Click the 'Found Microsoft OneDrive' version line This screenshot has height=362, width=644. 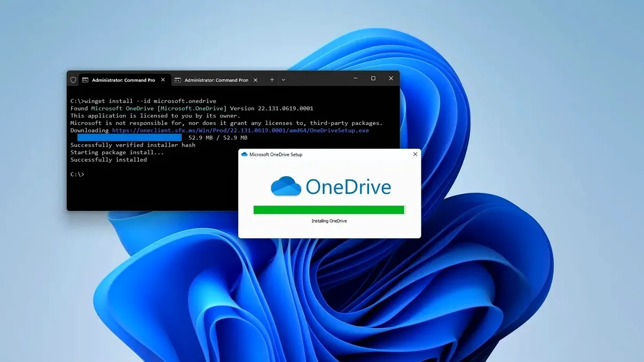click(192, 108)
